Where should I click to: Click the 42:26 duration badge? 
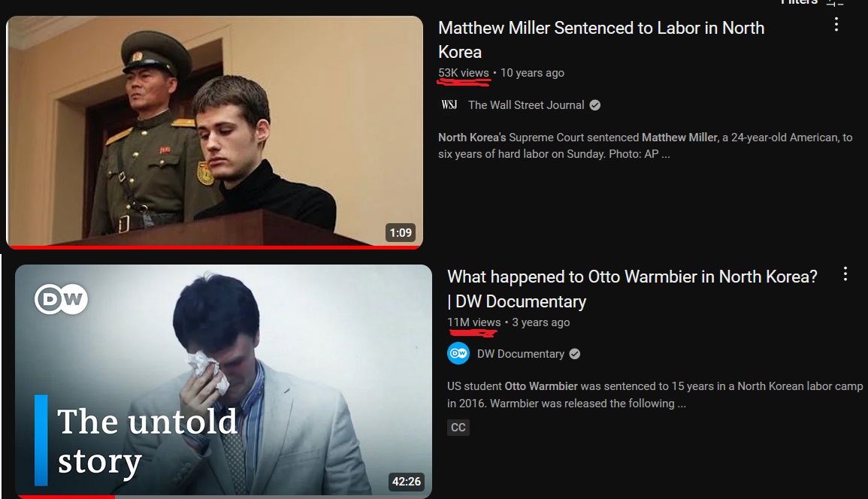407,481
